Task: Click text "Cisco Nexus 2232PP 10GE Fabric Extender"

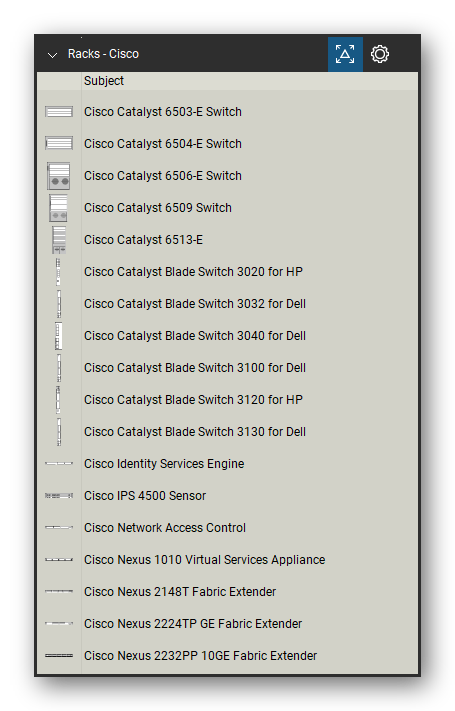Action: [x=201, y=656]
